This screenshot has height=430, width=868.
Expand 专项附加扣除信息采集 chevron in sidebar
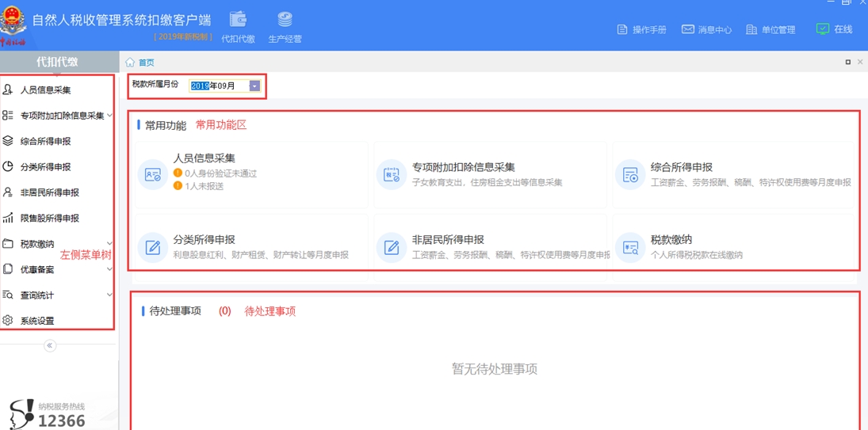coord(109,116)
